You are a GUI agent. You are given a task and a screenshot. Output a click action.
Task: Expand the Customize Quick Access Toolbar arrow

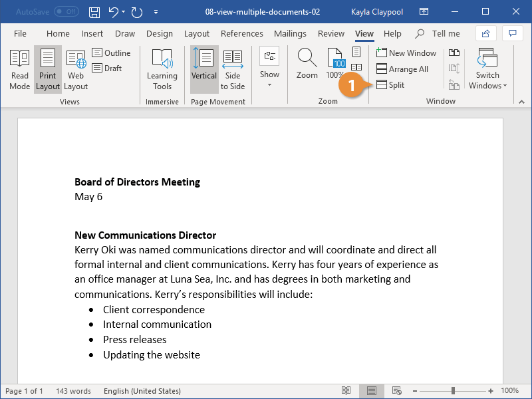pos(156,12)
